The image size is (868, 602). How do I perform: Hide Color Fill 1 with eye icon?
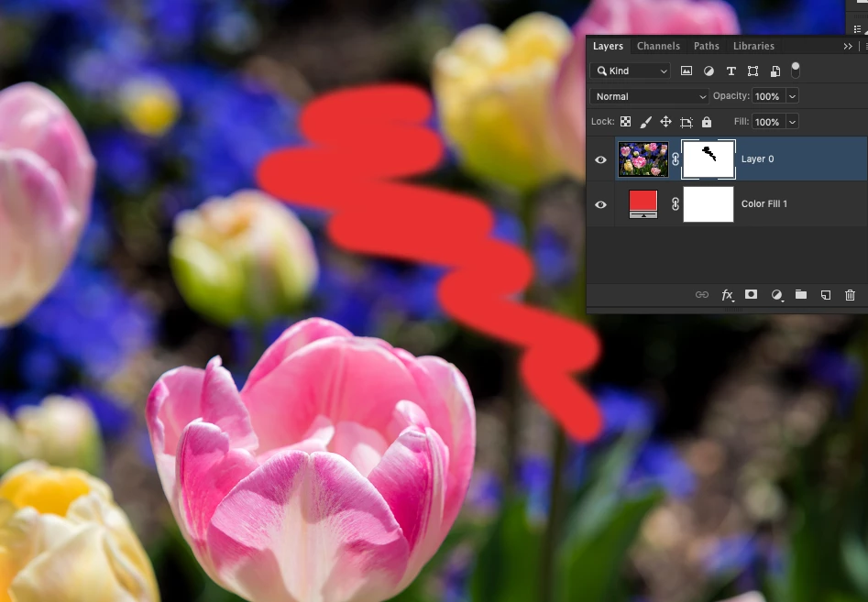click(x=600, y=204)
